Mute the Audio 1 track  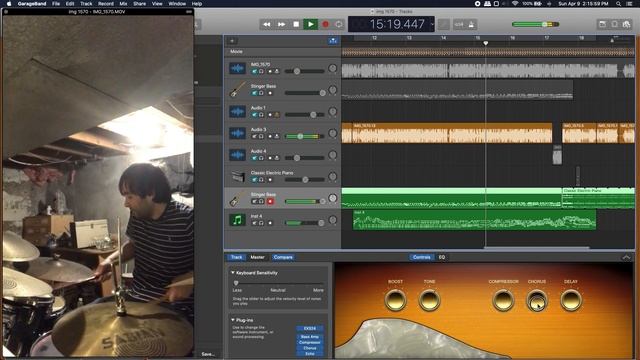254,115
